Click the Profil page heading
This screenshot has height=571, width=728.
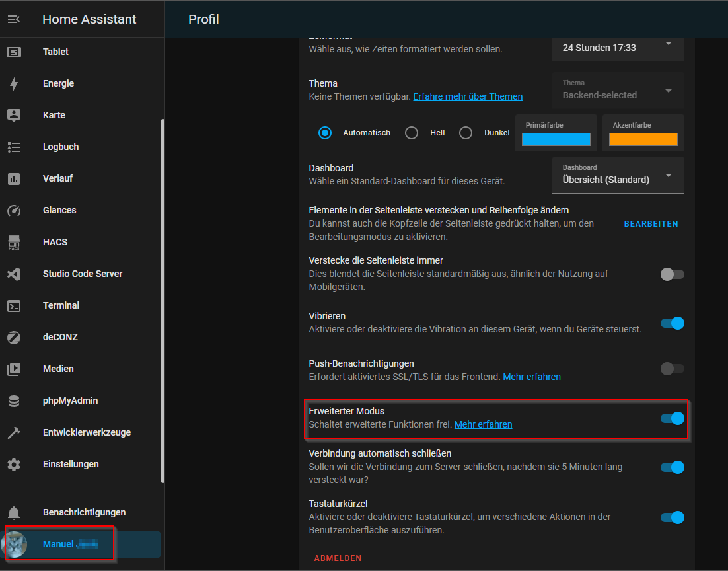coord(203,19)
